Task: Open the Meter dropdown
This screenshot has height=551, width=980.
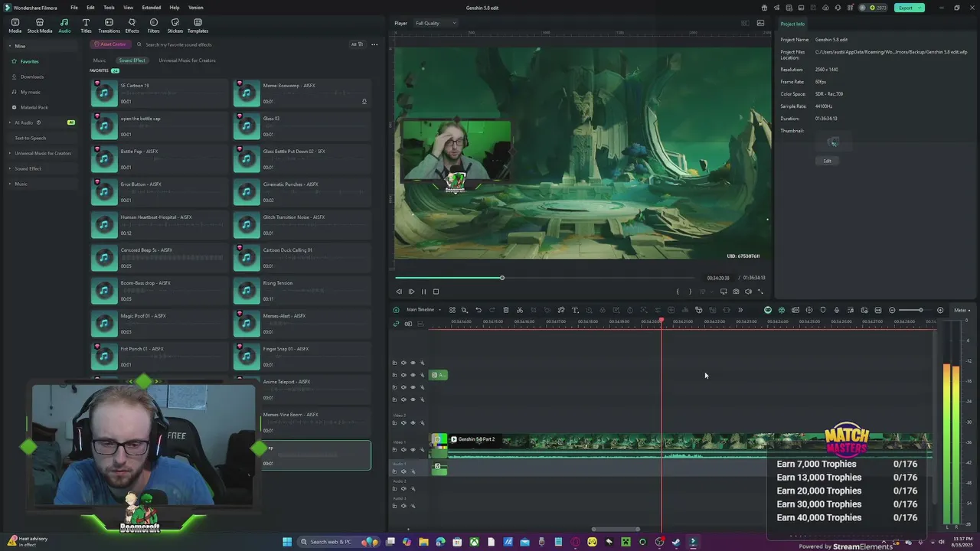Action: click(962, 310)
